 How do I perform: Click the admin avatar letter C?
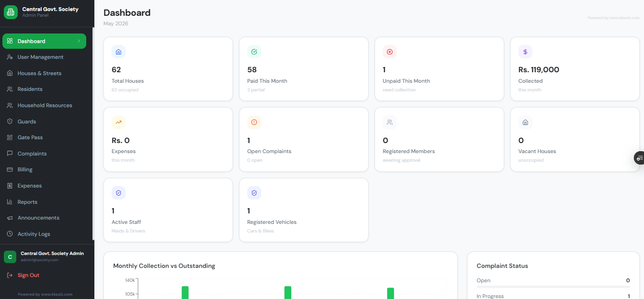(x=10, y=257)
